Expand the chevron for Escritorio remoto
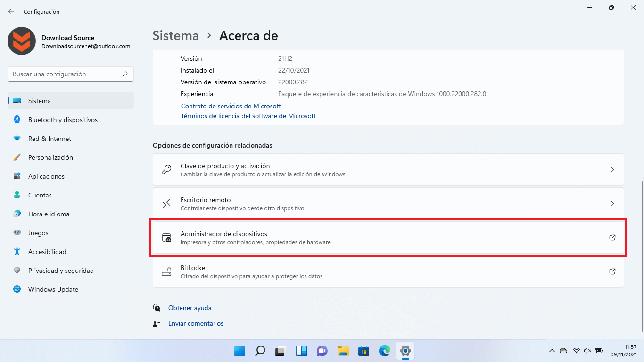 (612, 204)
